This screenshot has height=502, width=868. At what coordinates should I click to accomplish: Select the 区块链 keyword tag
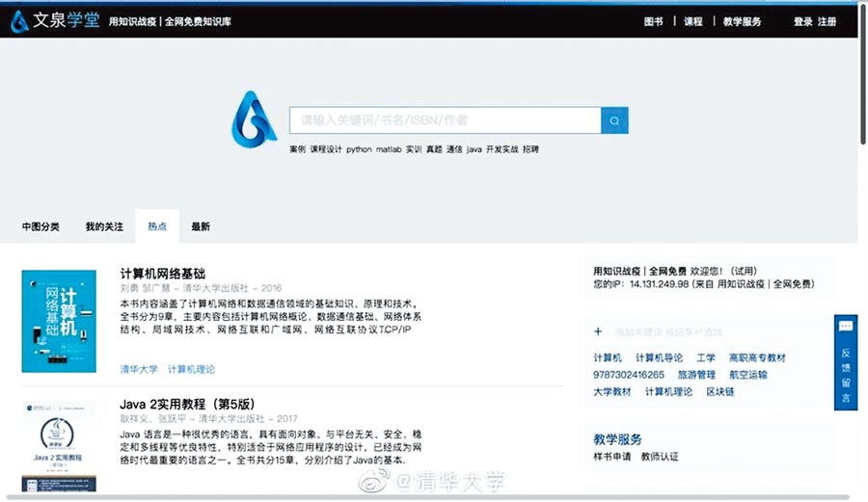pyautogui.click(x=720, y=392)
